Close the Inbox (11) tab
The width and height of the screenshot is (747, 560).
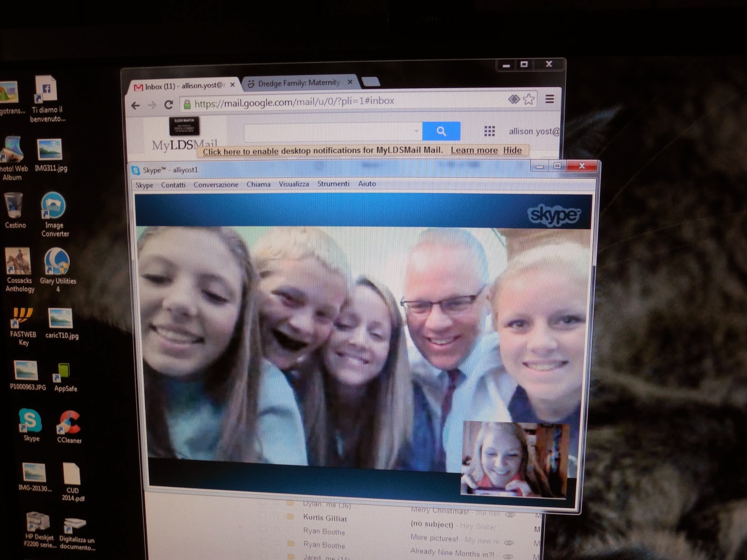(233, 85)
